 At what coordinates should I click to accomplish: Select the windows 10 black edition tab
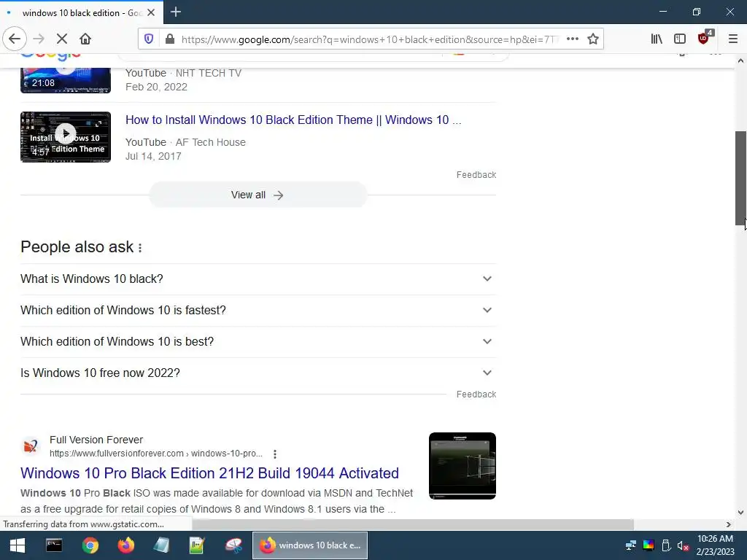82,13
